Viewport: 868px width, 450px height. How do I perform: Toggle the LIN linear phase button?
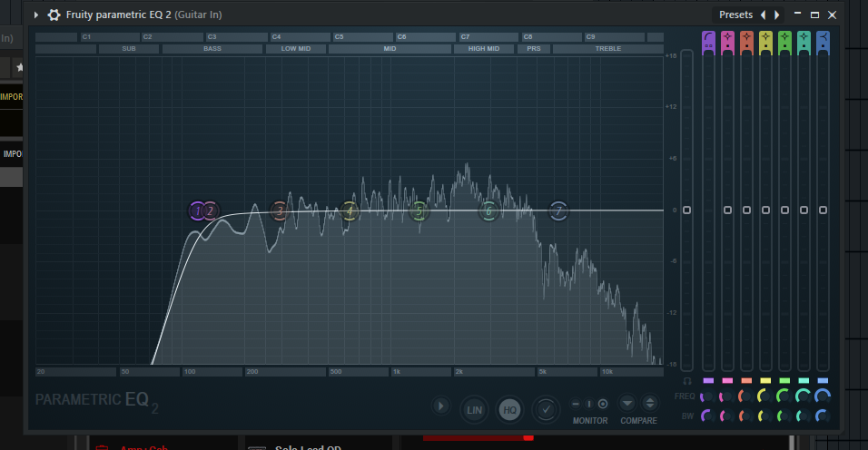pyautogui.click(x=473, y=409)
